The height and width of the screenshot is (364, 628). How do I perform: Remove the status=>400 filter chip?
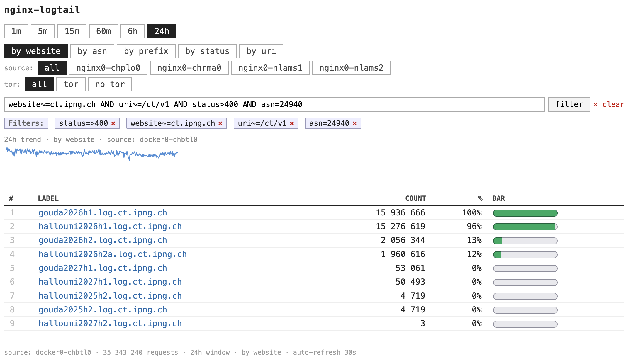(113, 123)
